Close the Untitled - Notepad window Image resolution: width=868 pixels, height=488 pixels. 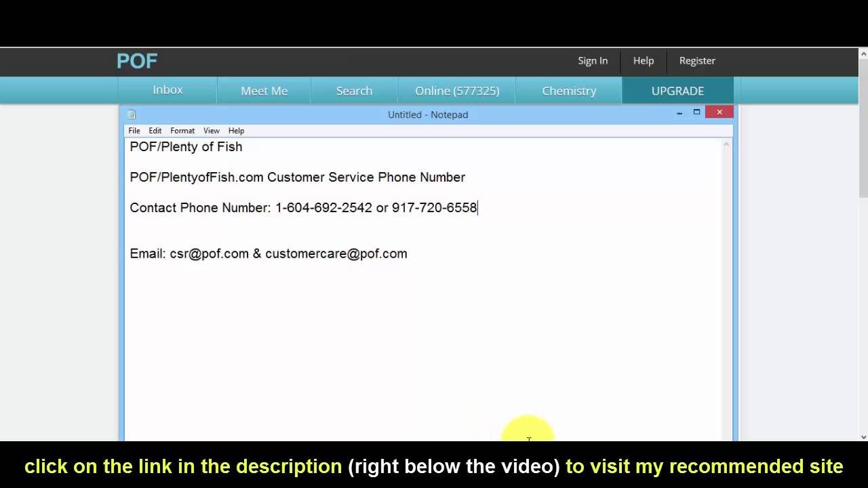point(719,113)
